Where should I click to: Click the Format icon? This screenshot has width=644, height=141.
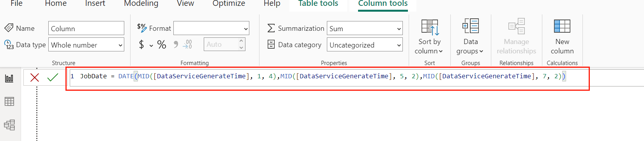click(142, 28)
